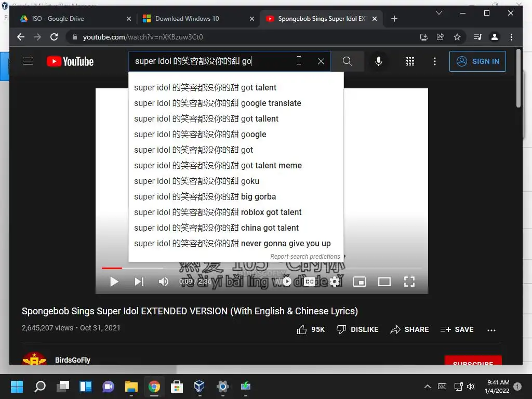Image resolution: width=532 pixels, height=399 pixels.
Task: Open taskbar Search
Action: pyautogui.click(x=39, y=386)
